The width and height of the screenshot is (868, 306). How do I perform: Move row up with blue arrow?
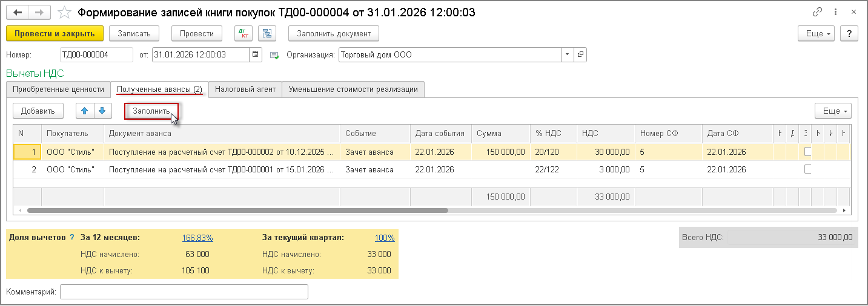point(85,111)
